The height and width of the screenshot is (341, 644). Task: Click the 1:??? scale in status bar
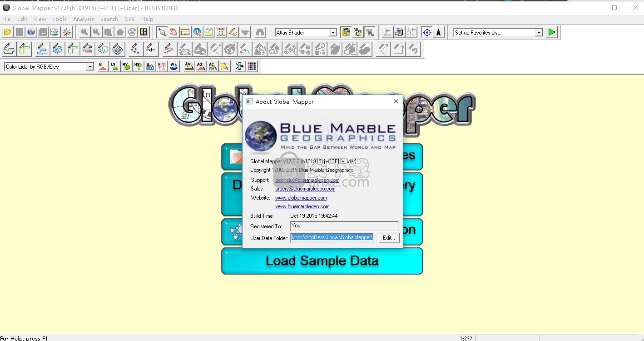tap(466, 338)
